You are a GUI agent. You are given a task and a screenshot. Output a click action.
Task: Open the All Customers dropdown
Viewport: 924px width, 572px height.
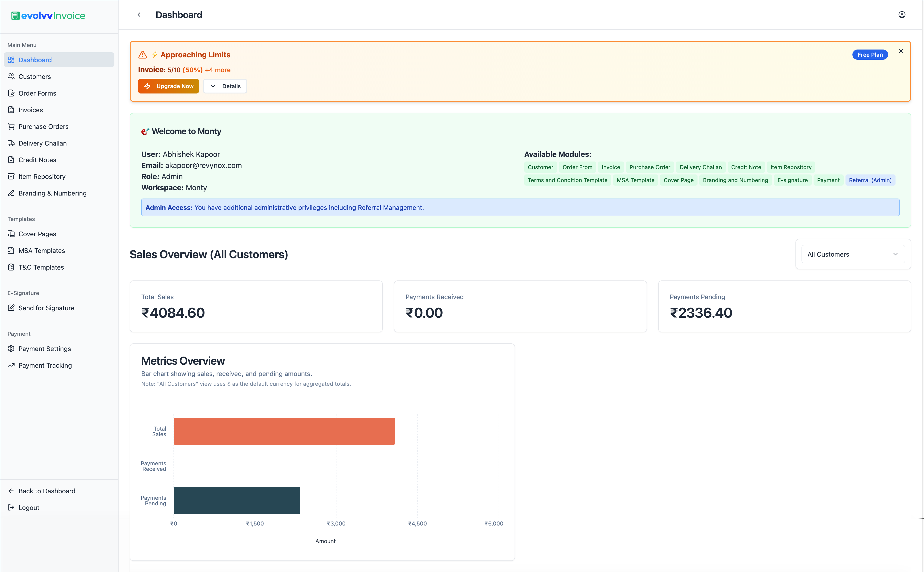click(852, 254)
